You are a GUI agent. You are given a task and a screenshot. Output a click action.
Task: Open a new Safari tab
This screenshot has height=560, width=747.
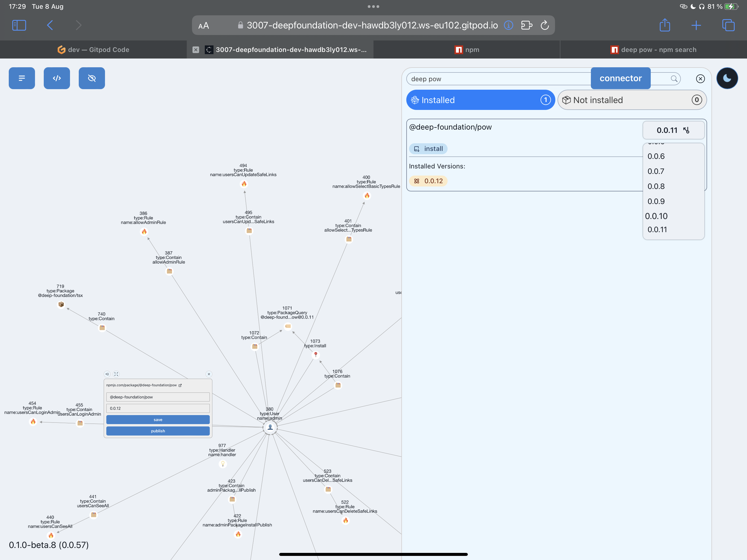tap(696, 25)
